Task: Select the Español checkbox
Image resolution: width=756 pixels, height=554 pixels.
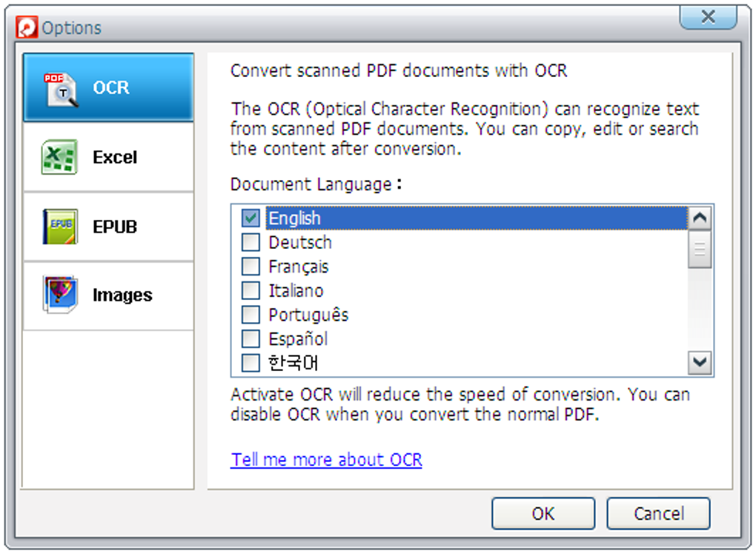Action: (251, 338)
